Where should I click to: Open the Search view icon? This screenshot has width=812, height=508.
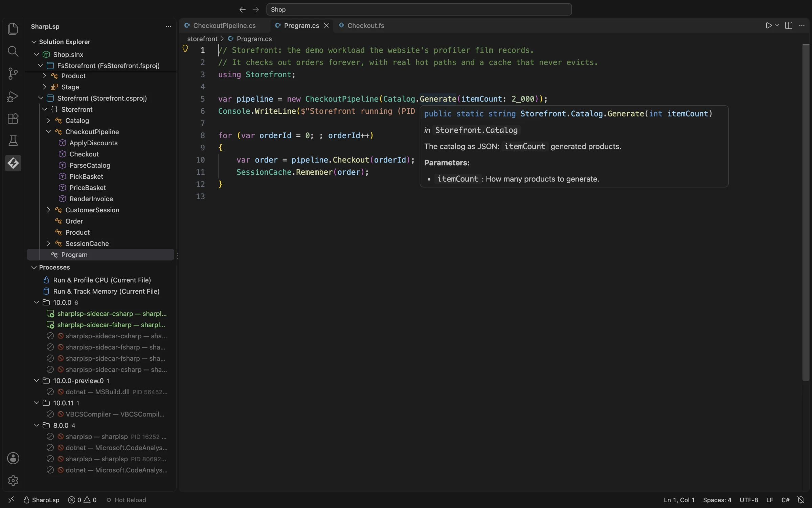[13, 51]
